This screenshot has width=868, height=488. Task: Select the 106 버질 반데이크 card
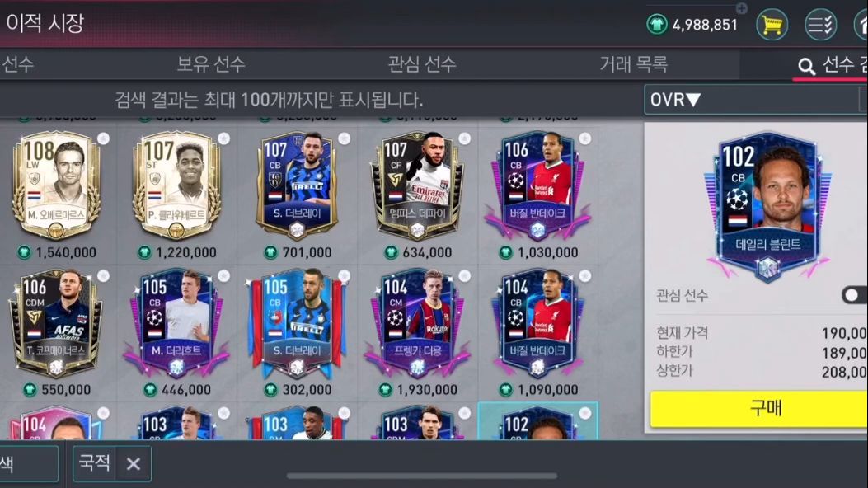pyautogui.click(x=537, y=185)
